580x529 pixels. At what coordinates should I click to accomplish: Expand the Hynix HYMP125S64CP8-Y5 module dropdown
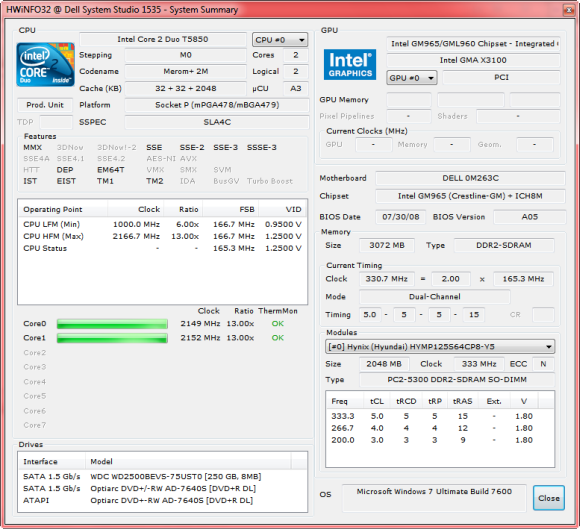pos(440,347)
